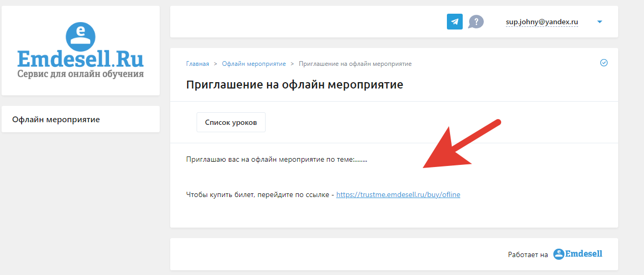Click breadcrumb text Приглашение на офлайн мероприятие
The width and height of the screenshot is (644, 275).
355,64
